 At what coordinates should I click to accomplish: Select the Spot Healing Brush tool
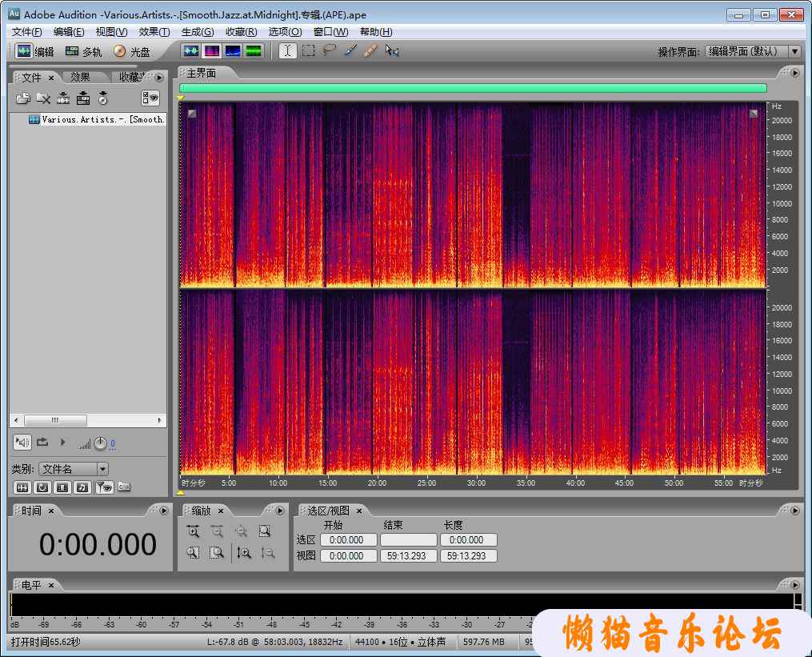pos(370,50)
